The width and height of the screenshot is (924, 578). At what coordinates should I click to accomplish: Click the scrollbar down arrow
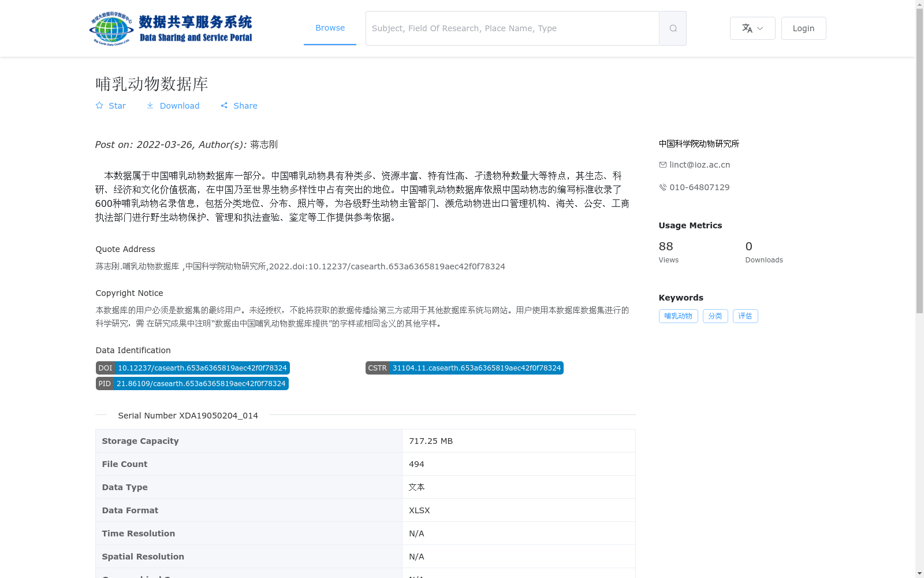coord(919,573)
